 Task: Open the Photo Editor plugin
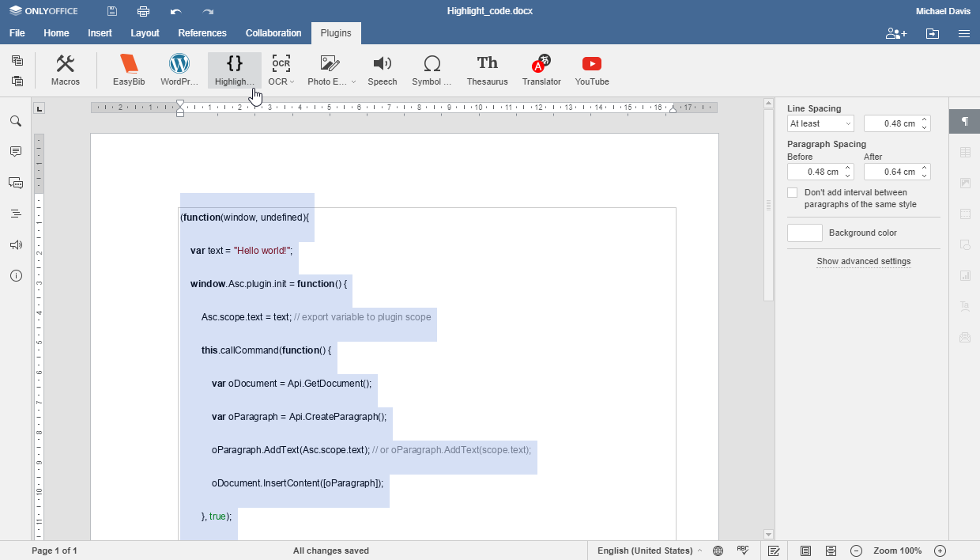[x=331, y=70]
